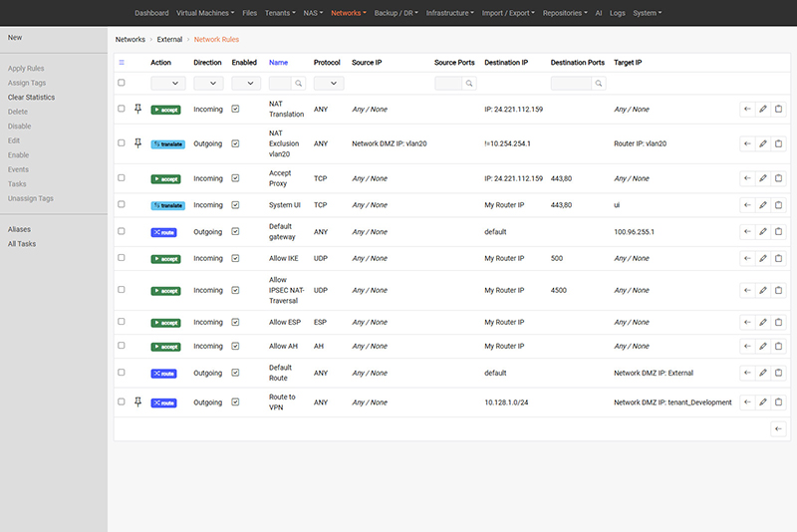
Task: Click the left arrow icon below the table
Action: click(x=778, y=428)
